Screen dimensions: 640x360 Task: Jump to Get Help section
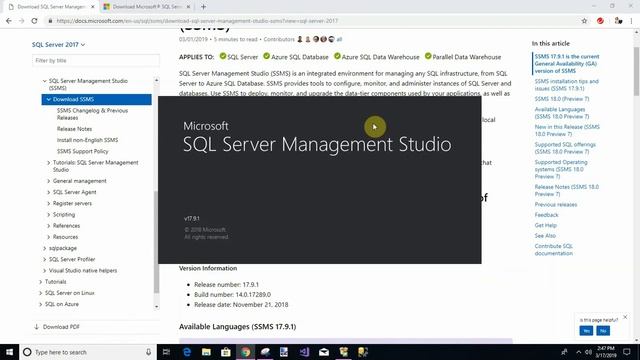tap(545, 225)
